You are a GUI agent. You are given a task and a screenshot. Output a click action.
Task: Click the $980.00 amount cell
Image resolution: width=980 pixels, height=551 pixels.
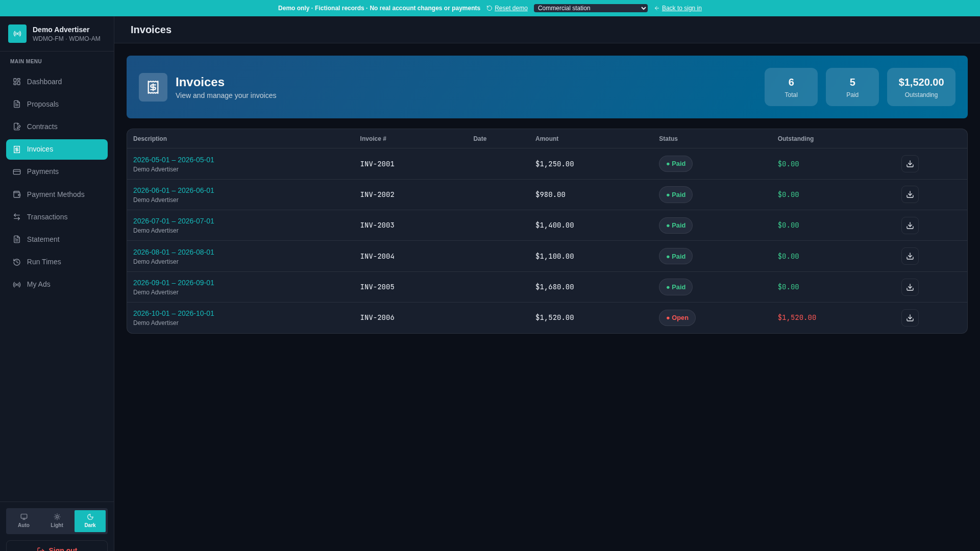pyautogui.click(x=550, y=195)
